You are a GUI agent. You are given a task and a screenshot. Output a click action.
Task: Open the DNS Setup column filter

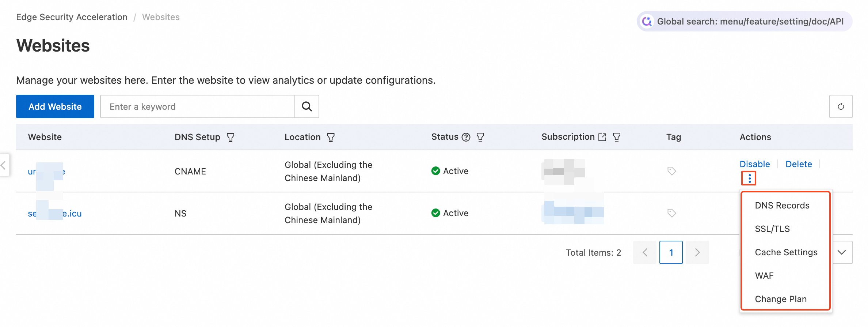231,137
